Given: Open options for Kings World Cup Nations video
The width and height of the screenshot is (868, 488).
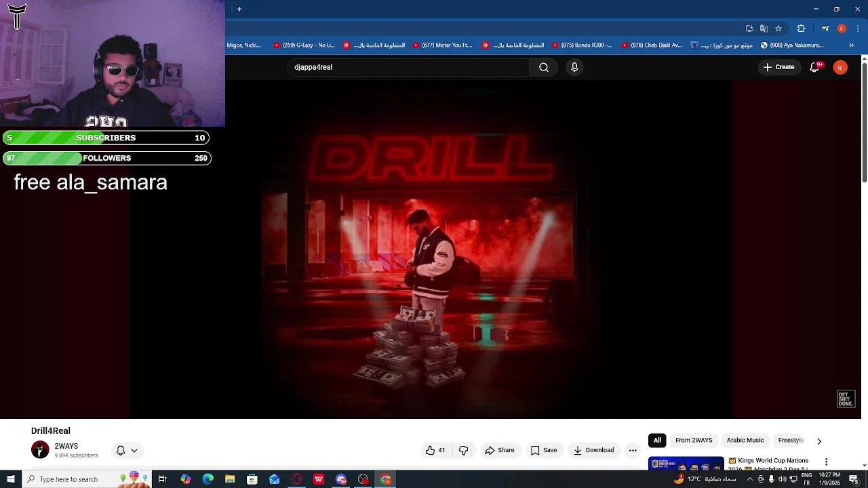Looking at the screenshot, I should coord(826,462).
